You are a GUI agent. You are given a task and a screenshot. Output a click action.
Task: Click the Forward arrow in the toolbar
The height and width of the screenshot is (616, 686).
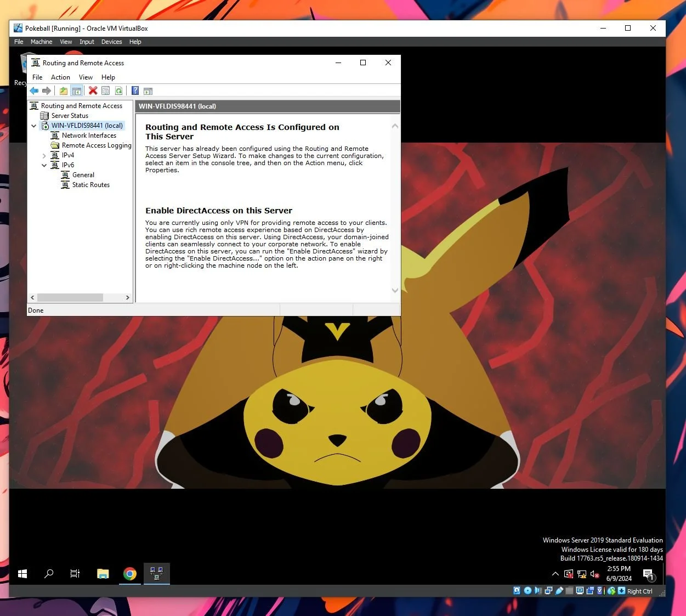tap(47, 91)
